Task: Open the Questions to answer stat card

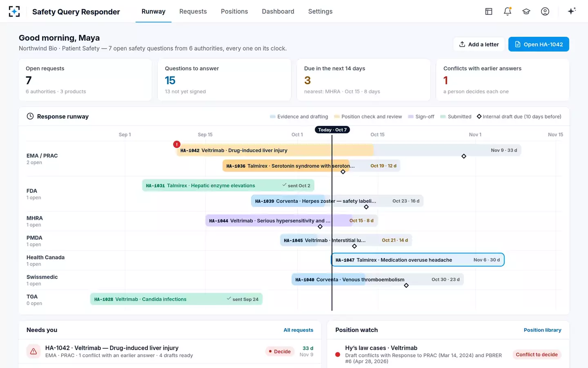Action: [224, 80]
